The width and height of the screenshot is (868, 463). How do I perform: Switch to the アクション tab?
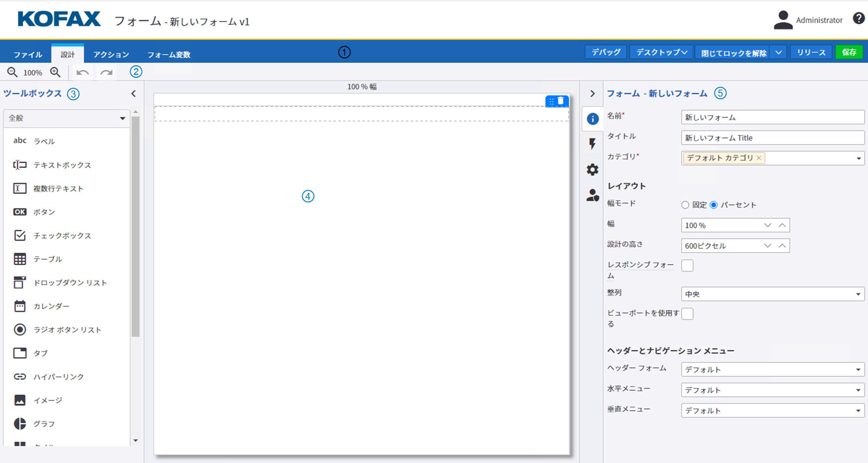point(111,54)
